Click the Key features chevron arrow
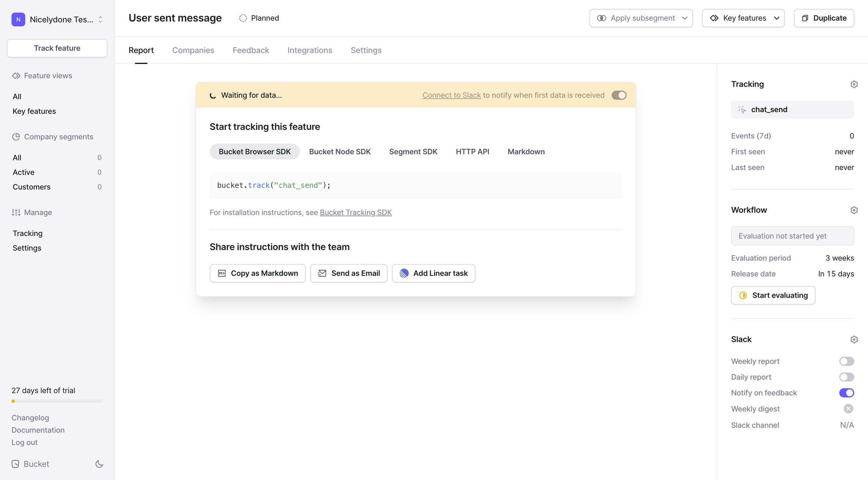The image size is (868, 480). 776,18
